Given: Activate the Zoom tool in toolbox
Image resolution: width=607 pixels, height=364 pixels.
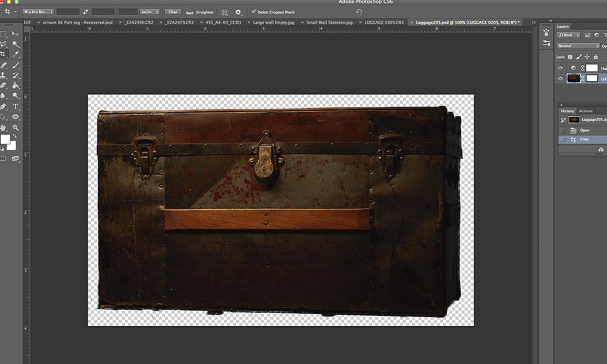Looking at the screenshot, I should [x=16, y=127].
